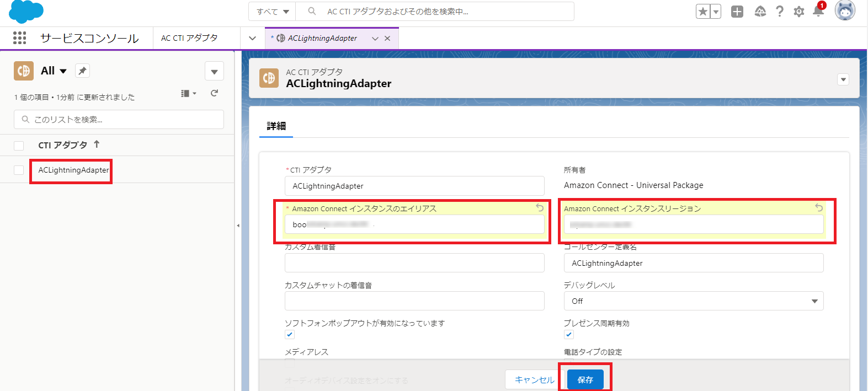Toggle the ソフトフォンポップアウト checkbox
The width and height of the screenshot is (868, 391).
(x=290, y=334)
